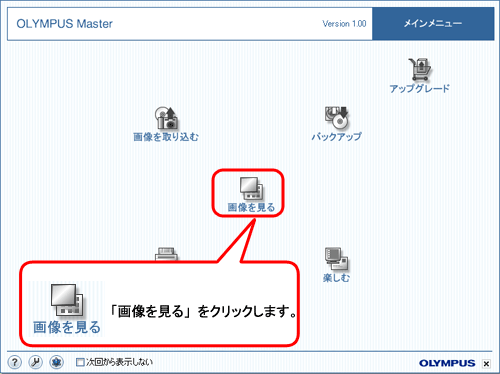Open the 楽しむ text link
Viewport: 500px width, 374px height.
336,278
